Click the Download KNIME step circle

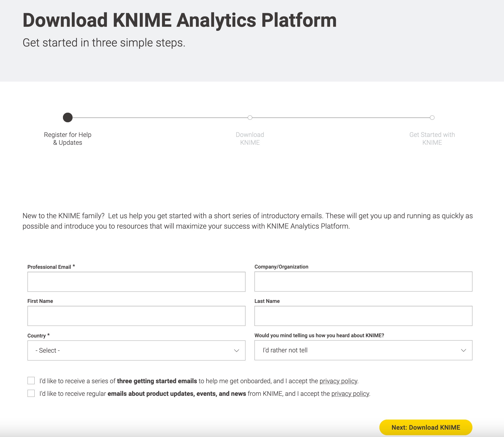pos(250,117)
